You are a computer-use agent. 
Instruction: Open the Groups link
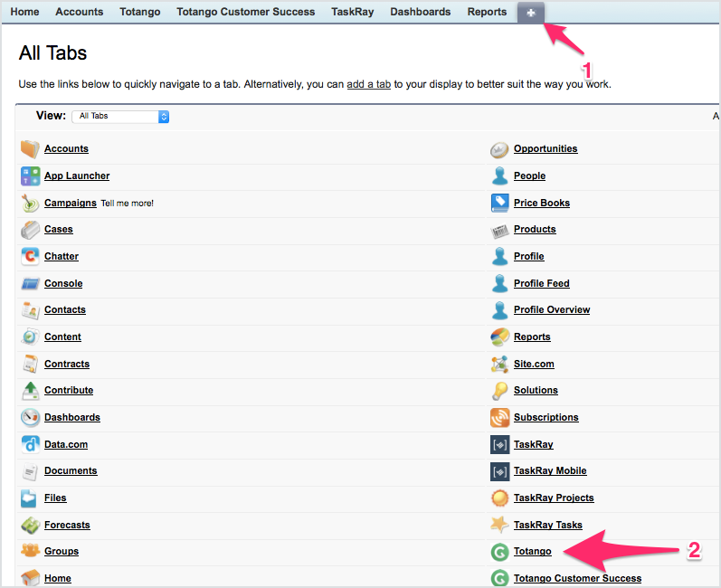point(62,551)
